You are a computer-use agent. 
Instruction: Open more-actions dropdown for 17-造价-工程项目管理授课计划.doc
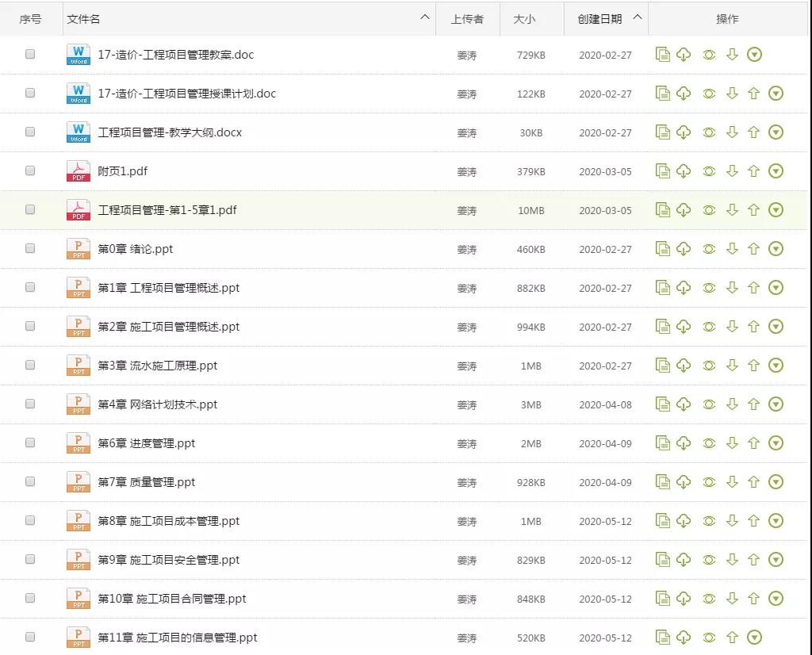[776, 94]
